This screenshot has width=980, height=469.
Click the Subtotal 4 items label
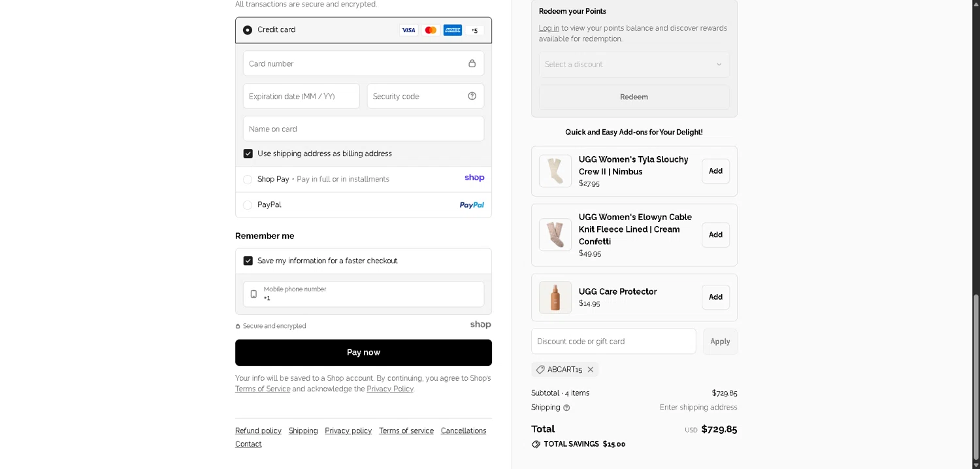(x=561, y=393)
